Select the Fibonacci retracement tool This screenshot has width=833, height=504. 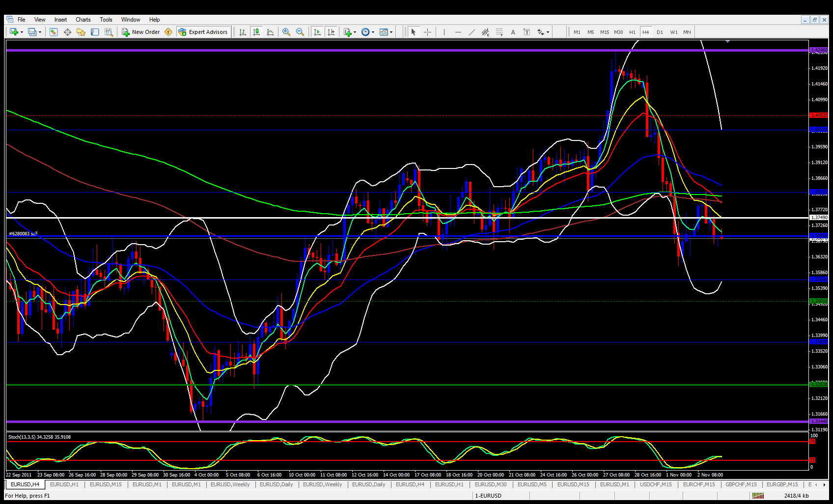pyautogui.click(x=499, y=32)
